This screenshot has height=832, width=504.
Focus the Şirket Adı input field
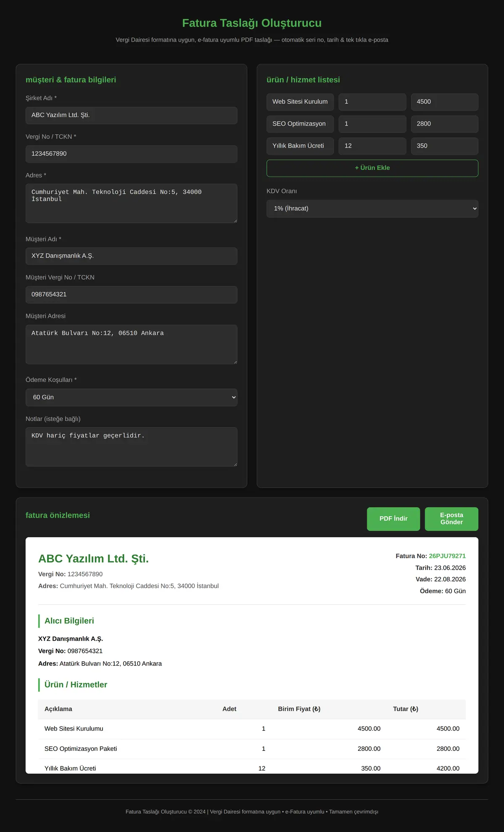(131, 115)
